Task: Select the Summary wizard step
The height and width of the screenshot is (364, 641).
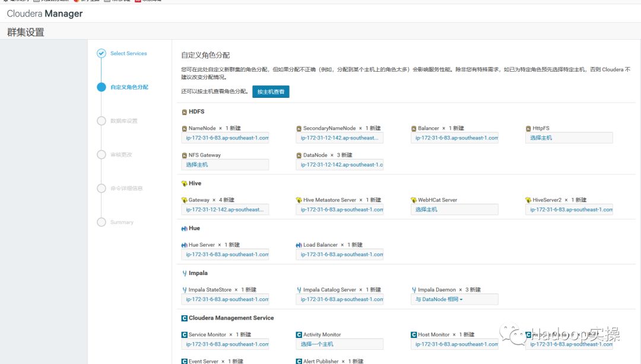Action: (122, 222)
